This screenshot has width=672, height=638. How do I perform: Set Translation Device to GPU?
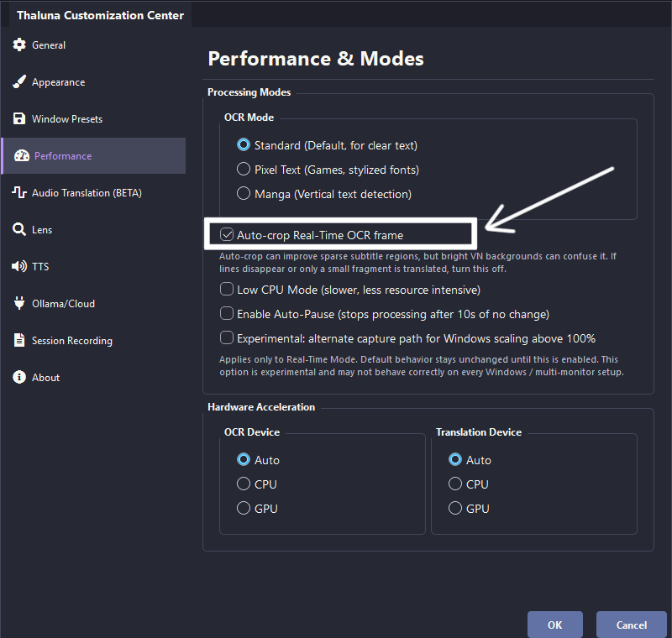coord(455,508)
